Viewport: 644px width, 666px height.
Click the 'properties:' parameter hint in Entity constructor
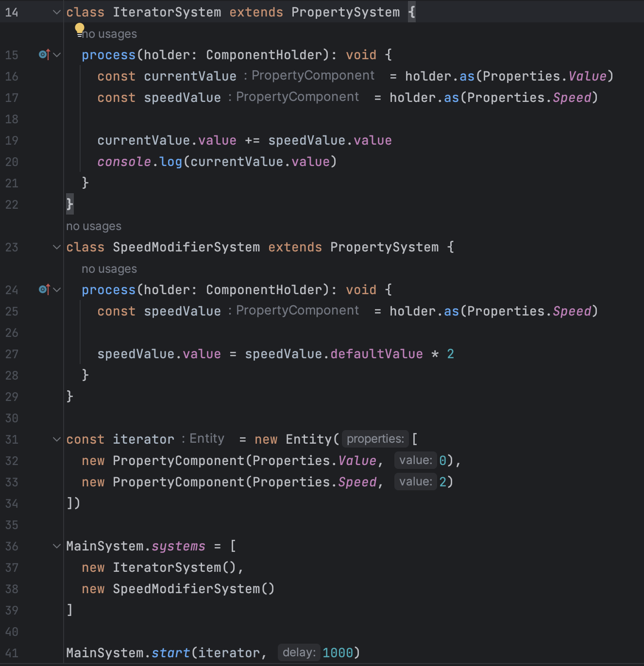tap(375, 439)
